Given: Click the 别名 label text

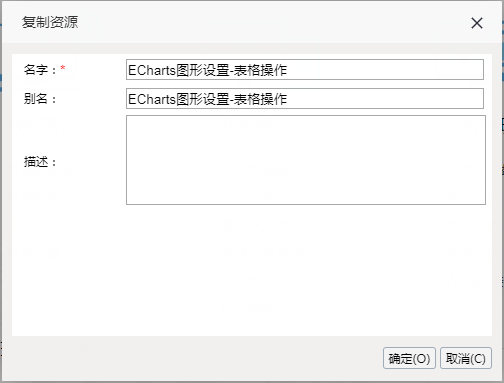Looking at the screenshot, I should [40, 99].
